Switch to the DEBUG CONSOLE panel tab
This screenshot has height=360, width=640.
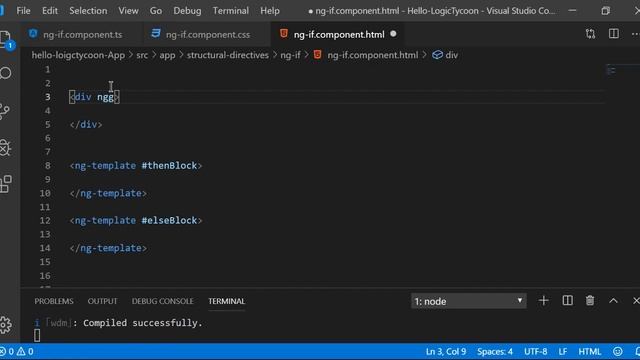162,301
